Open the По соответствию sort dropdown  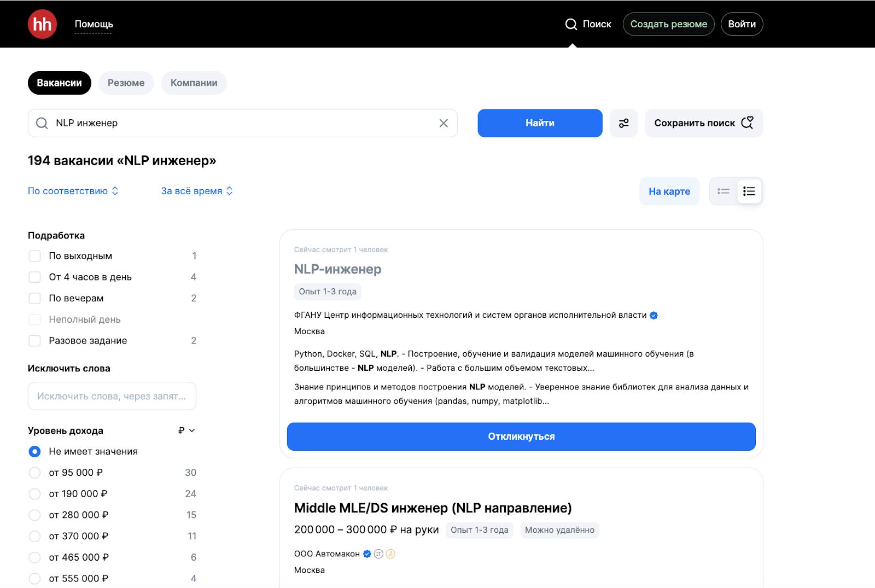pyautogui.click(x=73, y=191)
